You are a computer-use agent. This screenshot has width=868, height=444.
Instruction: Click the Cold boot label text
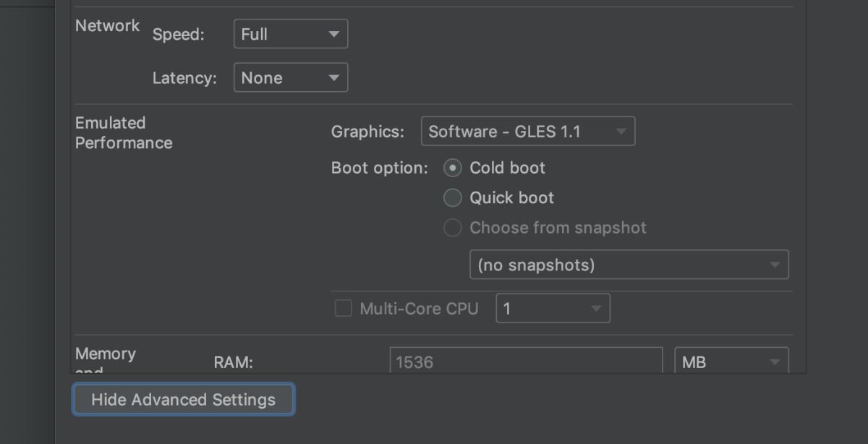(x=507, y=168)
